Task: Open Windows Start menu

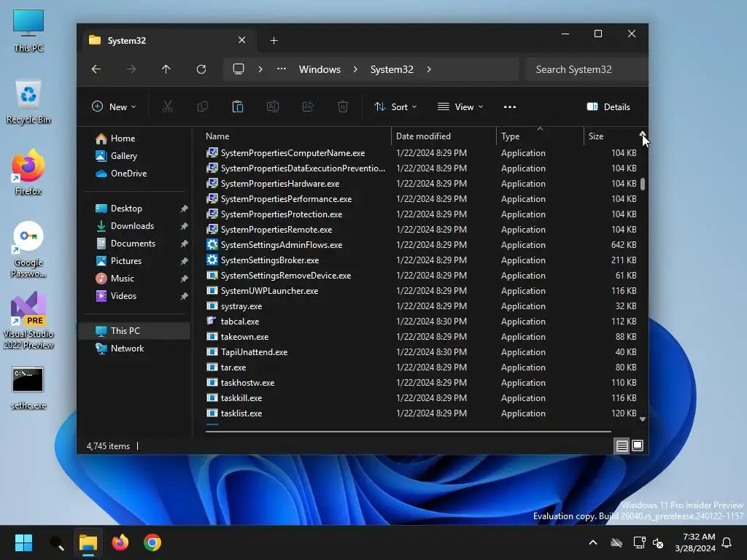Action: click(x=23, y=542)
